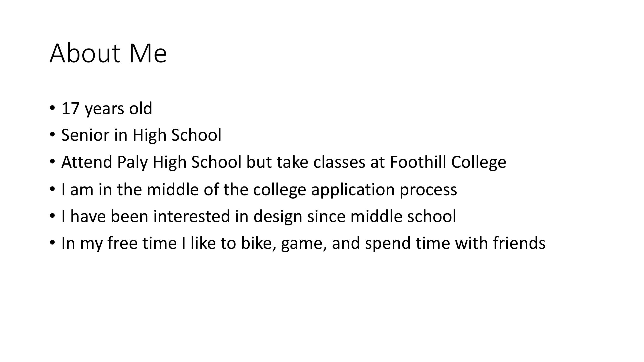Click the word "friends" in last bullet
The width and height of the screenshot is (644, 362).
[519, 243]
